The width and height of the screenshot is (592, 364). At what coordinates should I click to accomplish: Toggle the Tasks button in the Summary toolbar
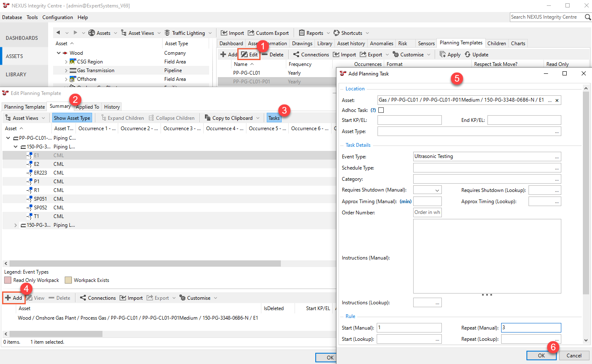(274, 118)
